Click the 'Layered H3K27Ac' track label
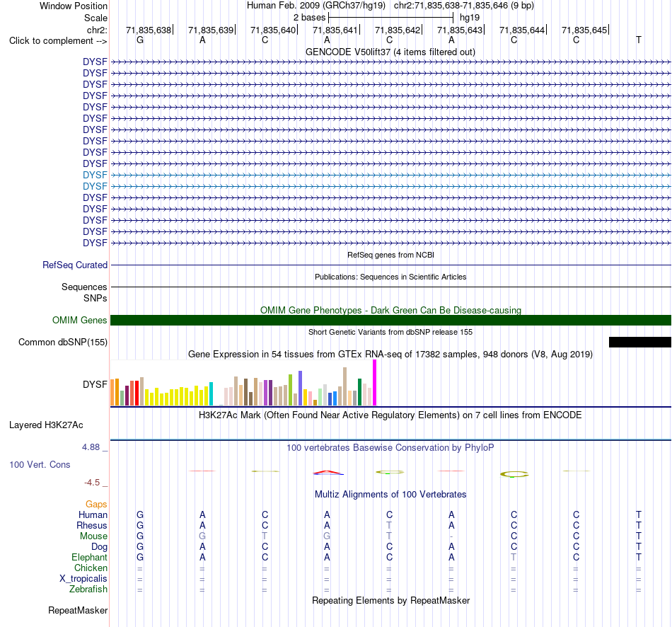Image resolution: width=672 pixels, height=627 pixels. [46, 425]
